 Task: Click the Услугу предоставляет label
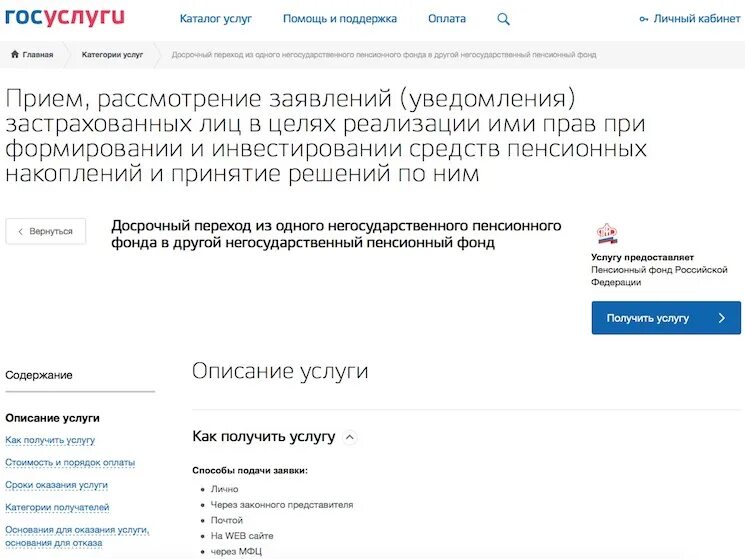(x=642, y=257)
